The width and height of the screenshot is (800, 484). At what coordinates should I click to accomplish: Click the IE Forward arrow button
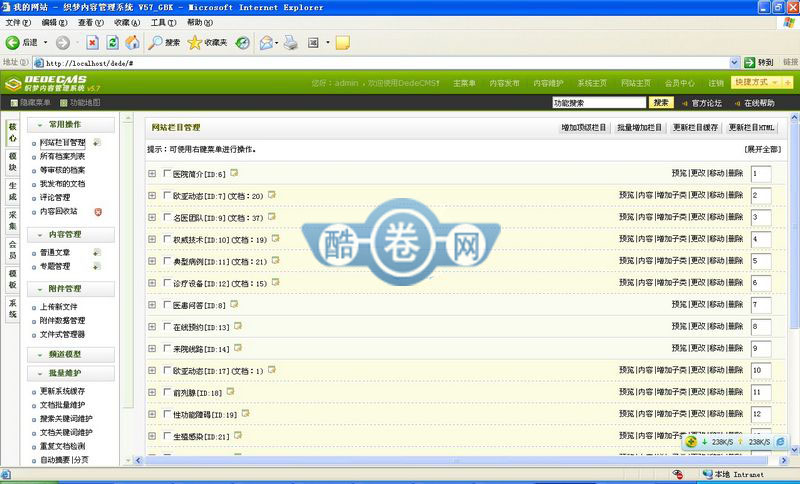[x=63, y=43]
